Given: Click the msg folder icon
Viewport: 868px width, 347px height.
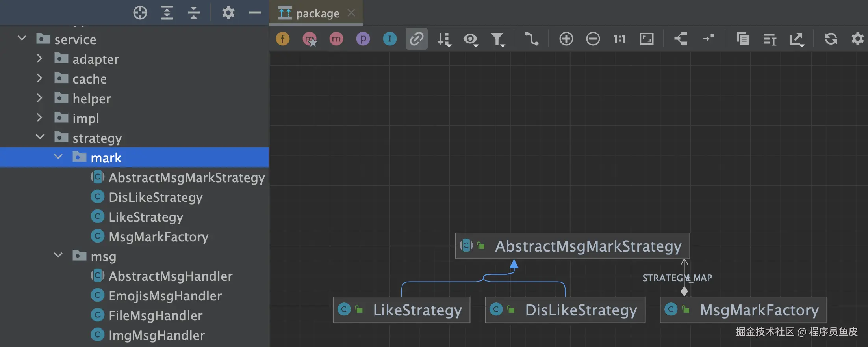Looking at the screenshot, I should coord(79,255).
